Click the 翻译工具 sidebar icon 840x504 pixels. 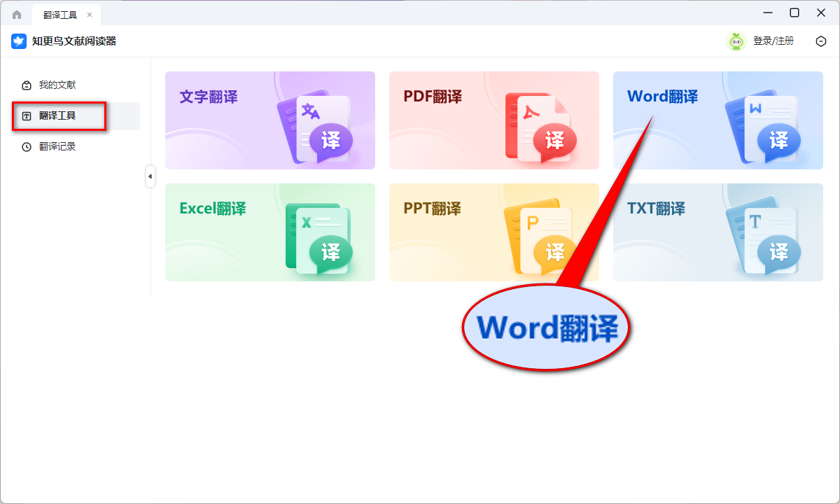tap(27, 116)
